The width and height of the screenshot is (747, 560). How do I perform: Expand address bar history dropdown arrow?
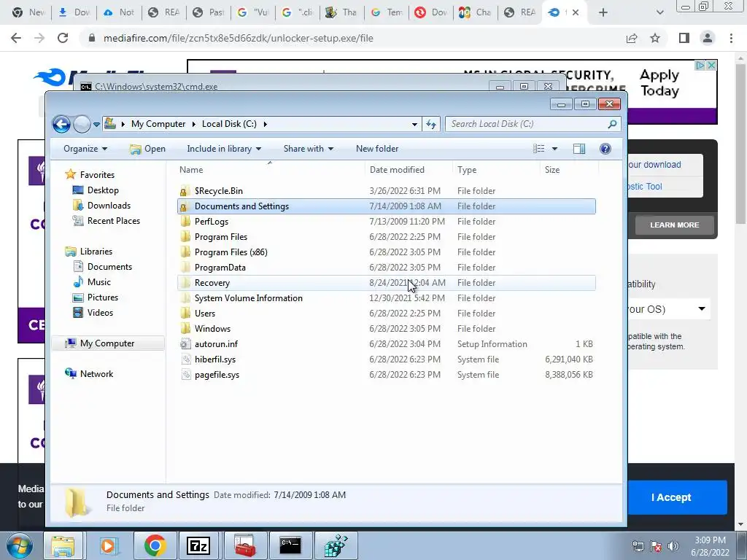point(414,124)
